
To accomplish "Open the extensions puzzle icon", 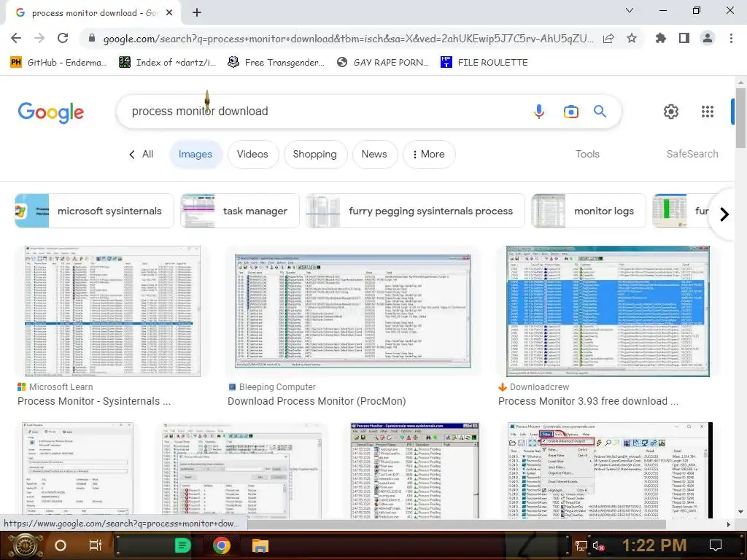I will coord(660,38).
